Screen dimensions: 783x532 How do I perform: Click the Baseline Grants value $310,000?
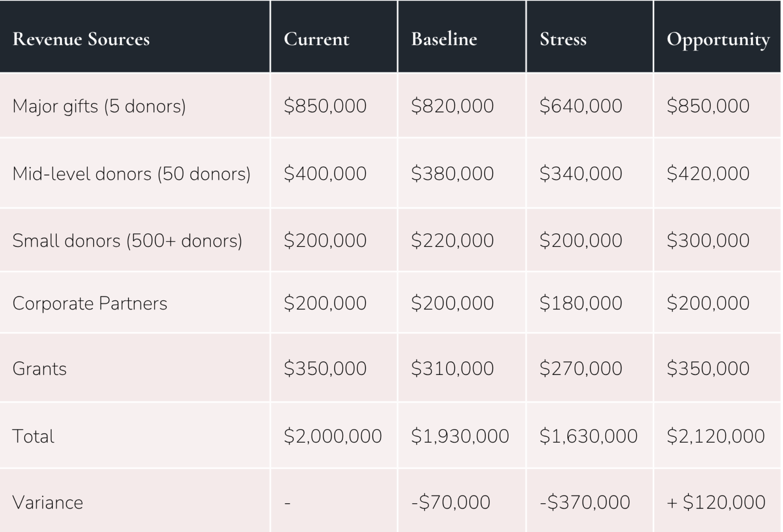453,368
